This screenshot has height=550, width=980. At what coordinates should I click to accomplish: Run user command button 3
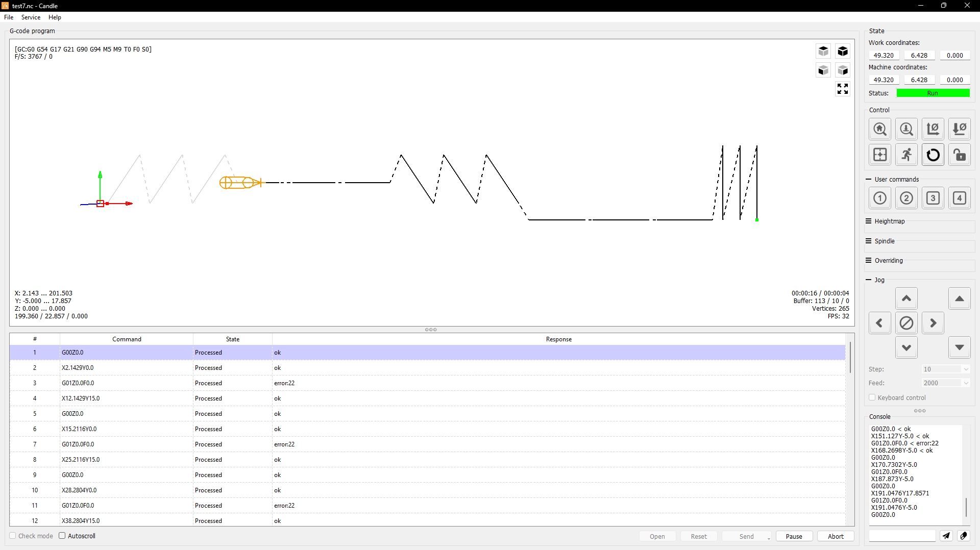click(933, 198)
